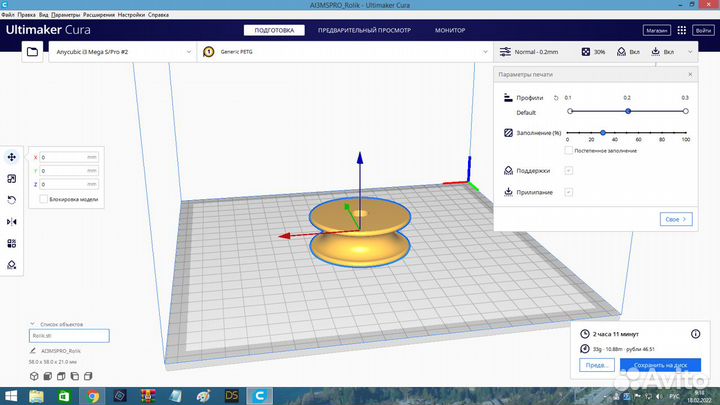This screenshot has height=405, width=720.
Task: Click the print info circle icon
Action: pyautogui.click(x=694, y=334)
